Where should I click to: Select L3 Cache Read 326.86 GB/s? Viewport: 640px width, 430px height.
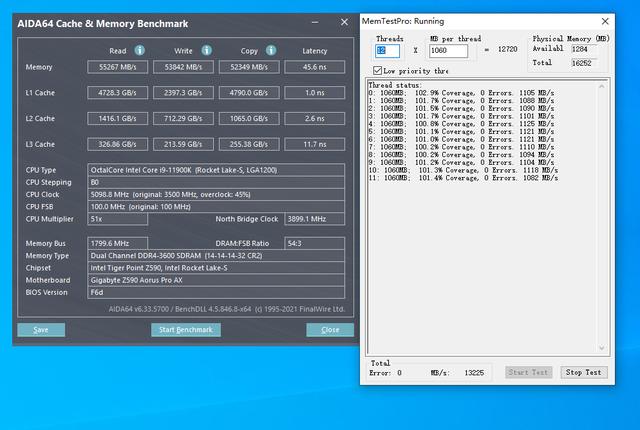coord(118,144)
